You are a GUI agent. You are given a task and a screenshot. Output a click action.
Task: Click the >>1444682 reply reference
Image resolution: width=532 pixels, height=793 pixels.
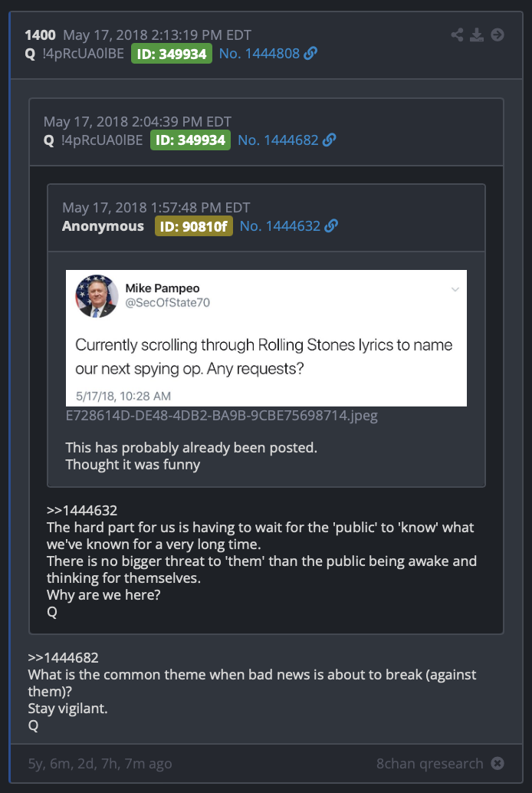click(x=63, y=657)
